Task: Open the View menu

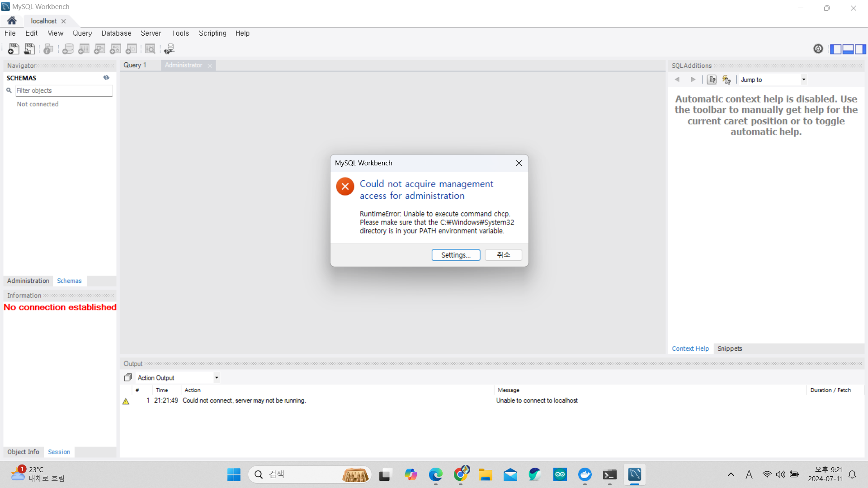Action: [56, 33]
